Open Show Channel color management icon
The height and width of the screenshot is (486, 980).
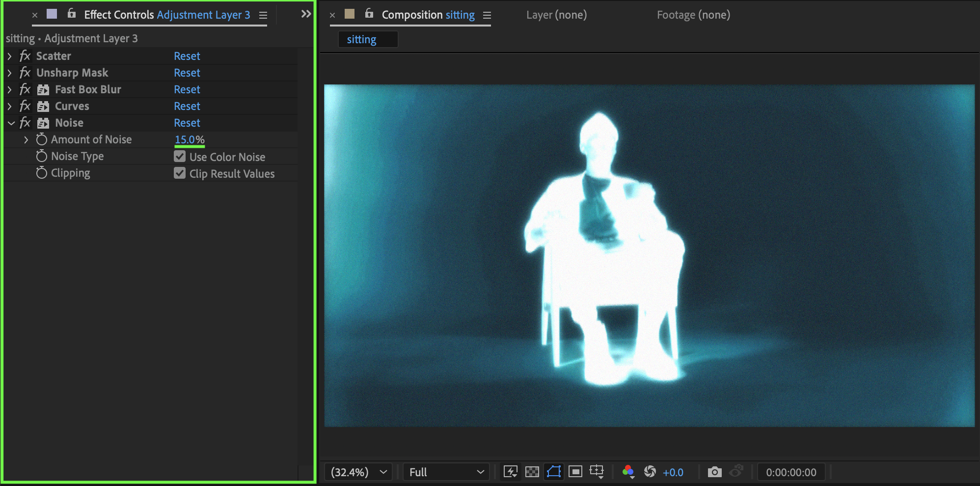click(628, 472)
